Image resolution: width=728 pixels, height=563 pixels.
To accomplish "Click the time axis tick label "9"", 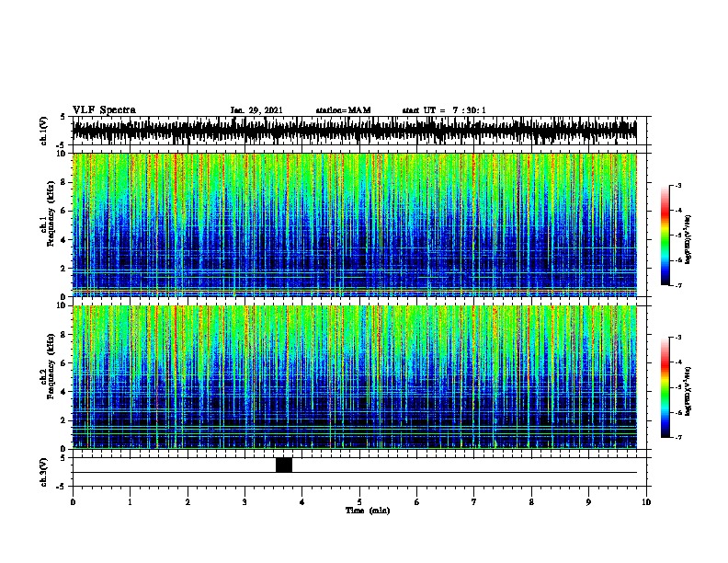I will [588, 502].
